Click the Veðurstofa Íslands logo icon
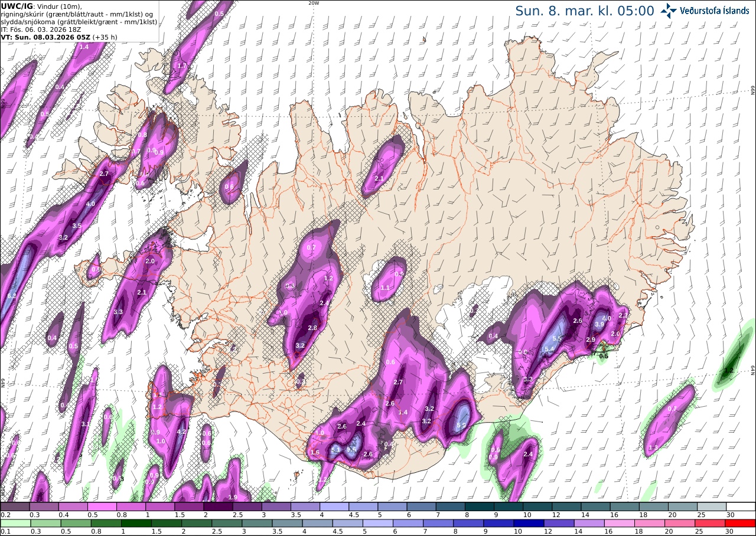Viewport: 756px width, 536px height. pos(669,10)
